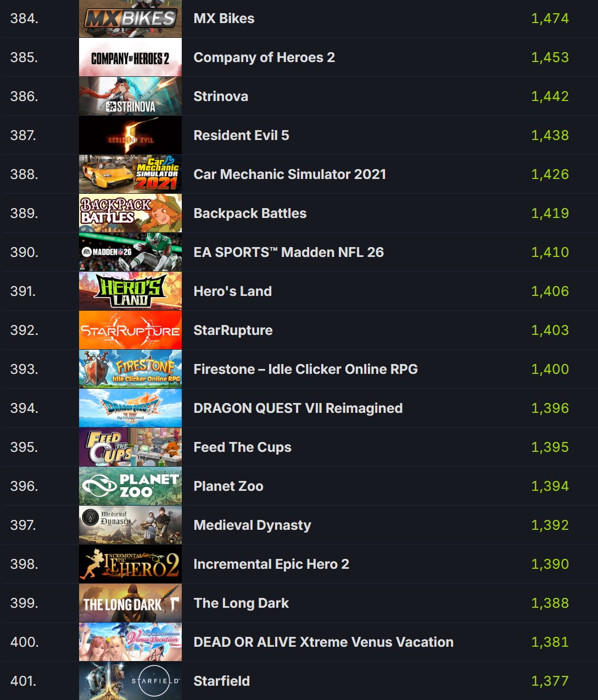The image size is (598, 700).
Task: Click the player count 1,474
Action: [550, 19]
